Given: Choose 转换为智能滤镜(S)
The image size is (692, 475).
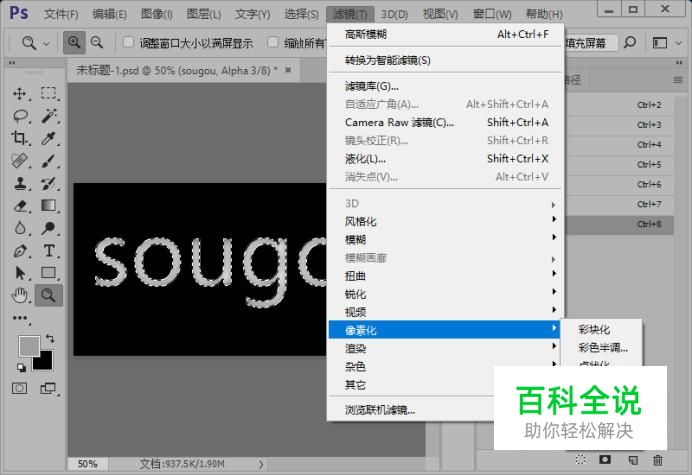Looking at the screenshot, I should tap(446, 60).
